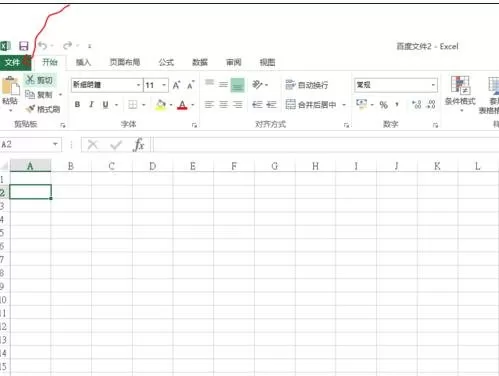Screen dimensions: 499x376
Task: Open the Page Layout tab
Action: [125, 62]
